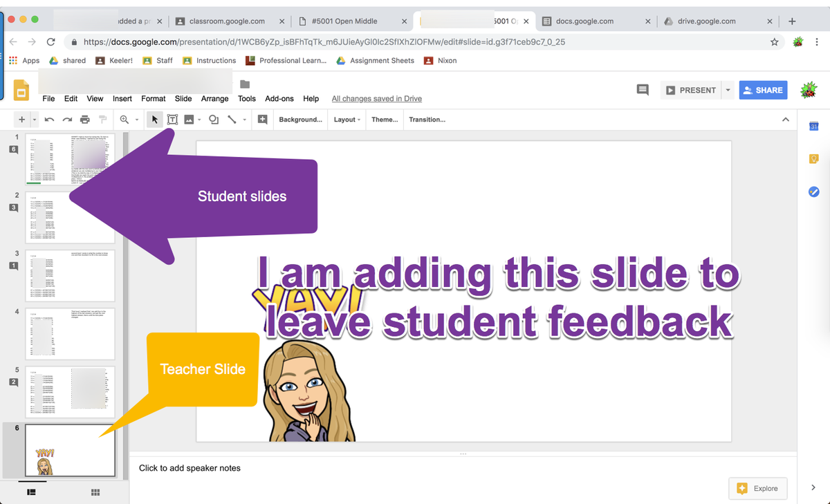Reload the page
The width and height of the screenshot is (830, 504).
pyautogui.click(x=50, y=42)
